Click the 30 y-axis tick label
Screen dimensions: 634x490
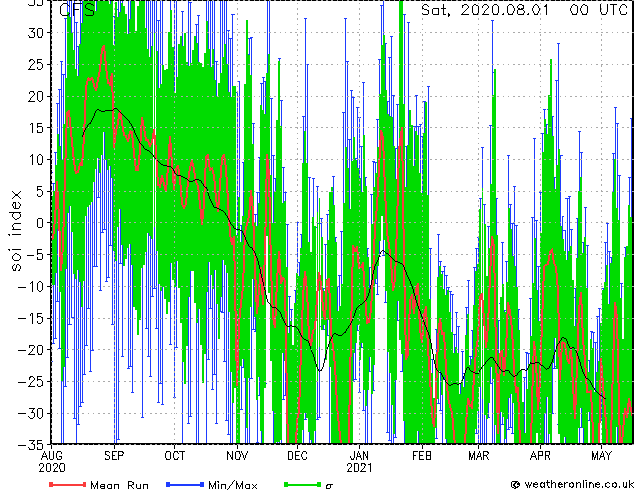point(35,33)
